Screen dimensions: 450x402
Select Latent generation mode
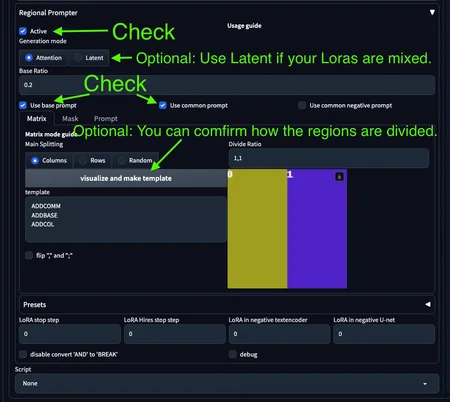(89, 58)
